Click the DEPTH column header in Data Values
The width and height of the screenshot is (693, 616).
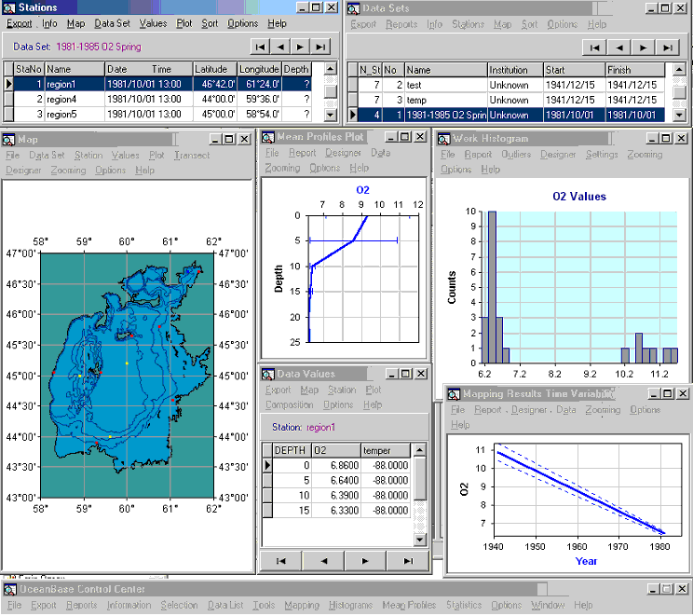[x=292, y=451]
